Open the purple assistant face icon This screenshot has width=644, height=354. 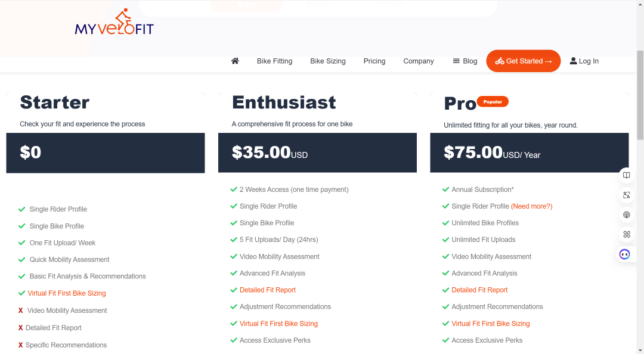point(625,254)
